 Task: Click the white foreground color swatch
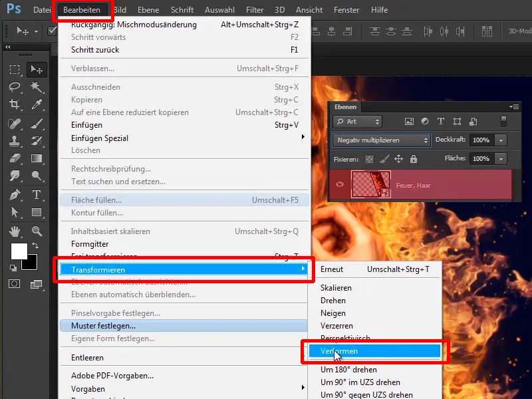(x=18, y=251)
